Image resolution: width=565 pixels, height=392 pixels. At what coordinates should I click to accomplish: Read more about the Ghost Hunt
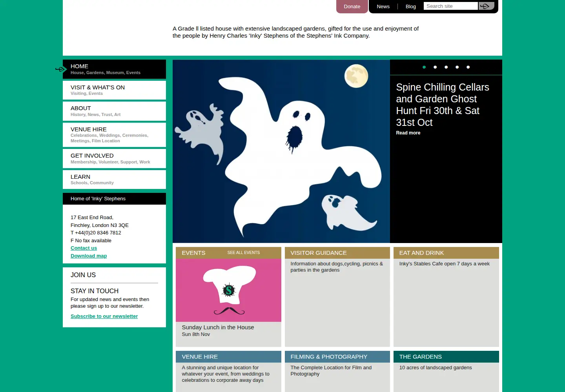coord(408,133)
